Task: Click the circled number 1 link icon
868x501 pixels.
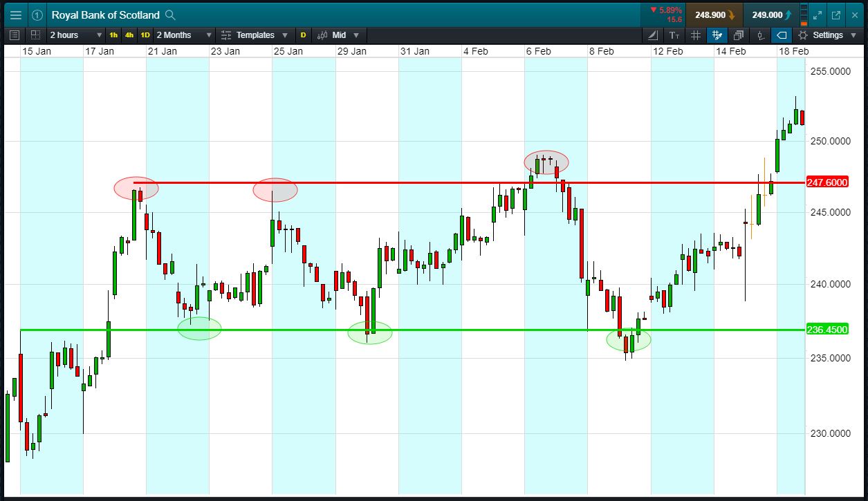Action: tap(37, 15)
